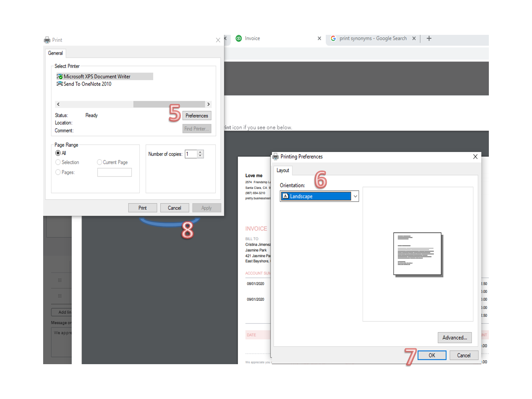This screenshot has width=532, height=399.
Task: Open Advanced printing options
Action: (454, 337)
